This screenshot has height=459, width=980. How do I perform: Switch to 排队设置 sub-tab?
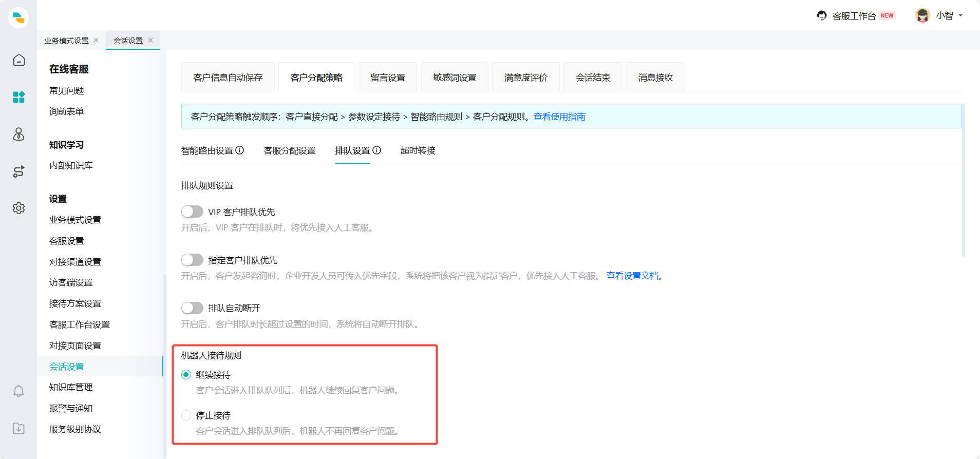(352, 150)
